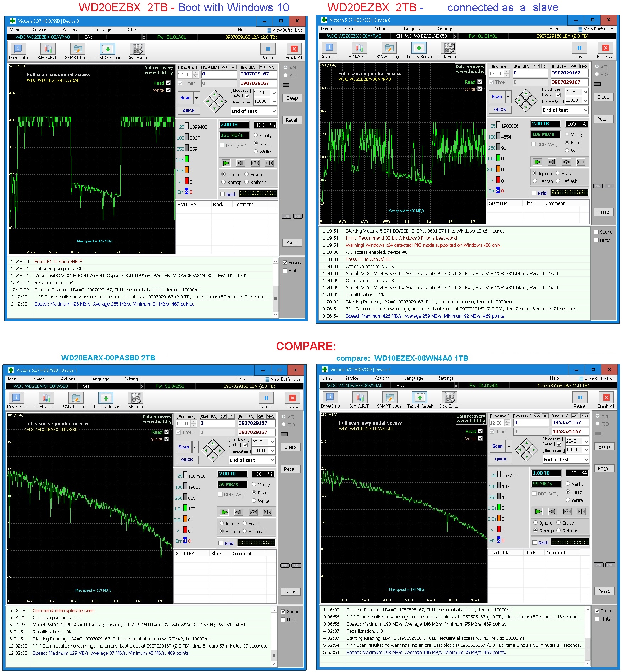Viewport: 622px width, 672px height.
Task: Click Break All in the WD10EZEX Device 2 window
Action: (606, 400)
